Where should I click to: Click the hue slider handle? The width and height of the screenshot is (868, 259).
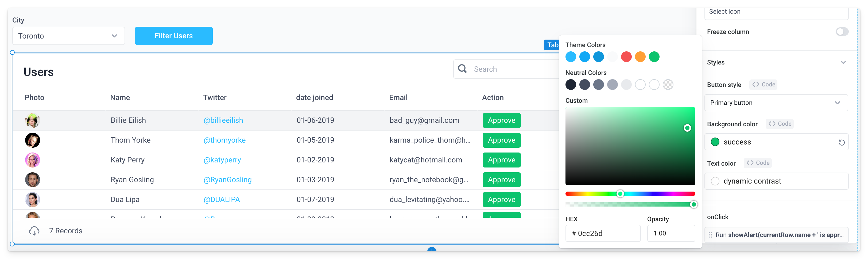pos(620,193)
